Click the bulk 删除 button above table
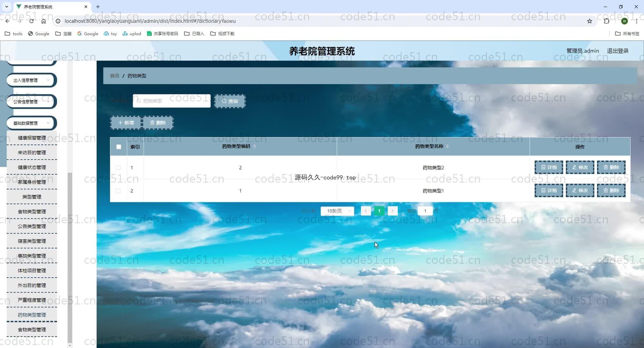The image size is (644, 348). click(x=158, y=123)
